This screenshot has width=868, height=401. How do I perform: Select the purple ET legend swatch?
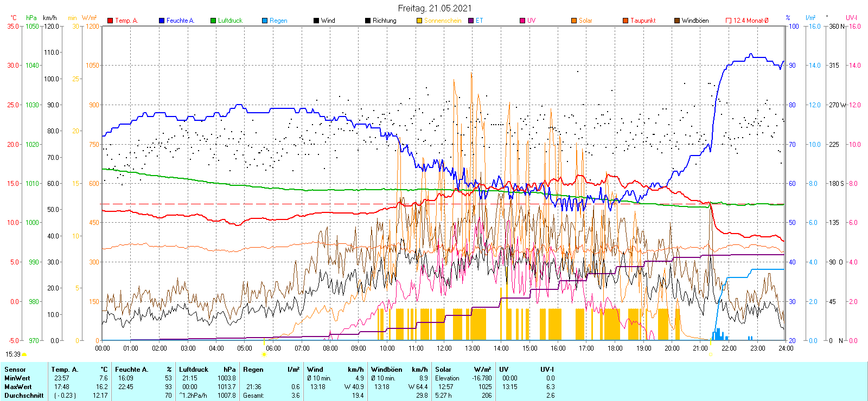471,21
